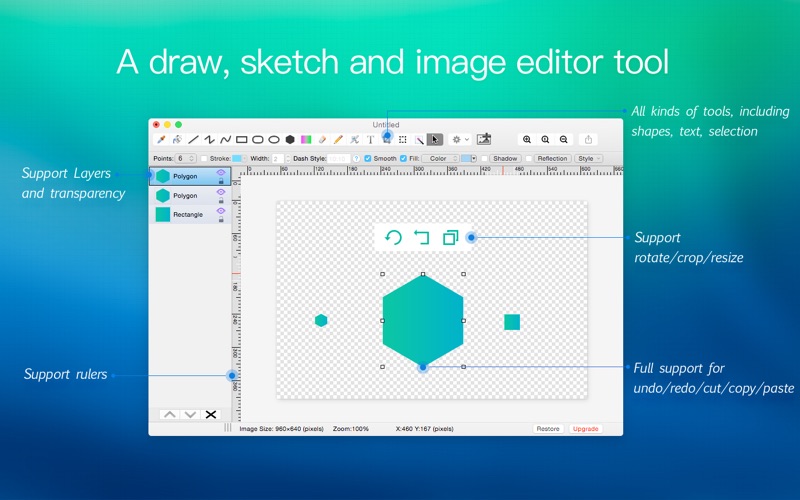Viewport: 800px width, 500px height.
Task: Adjust the Width stepper arrows
Action: pos(288,159)
